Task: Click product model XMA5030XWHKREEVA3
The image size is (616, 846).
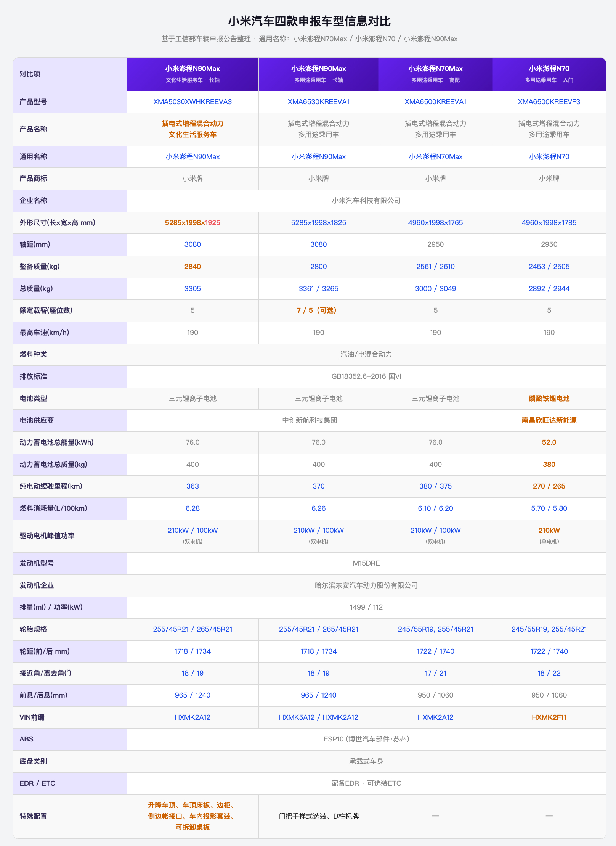Action: click(192, 102)
